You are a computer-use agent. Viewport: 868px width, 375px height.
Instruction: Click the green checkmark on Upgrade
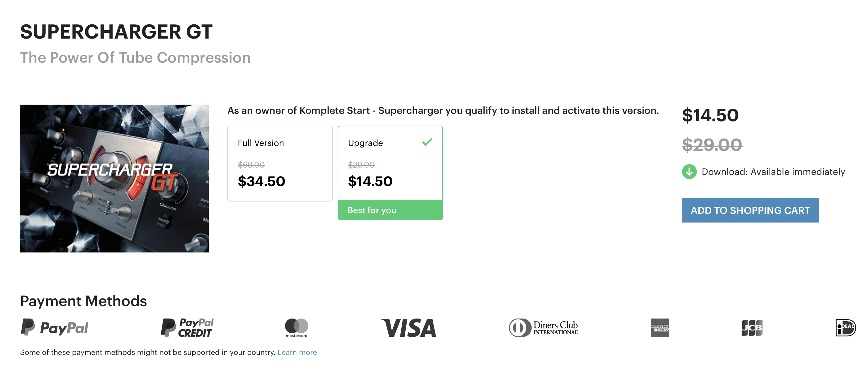point(427,142)
